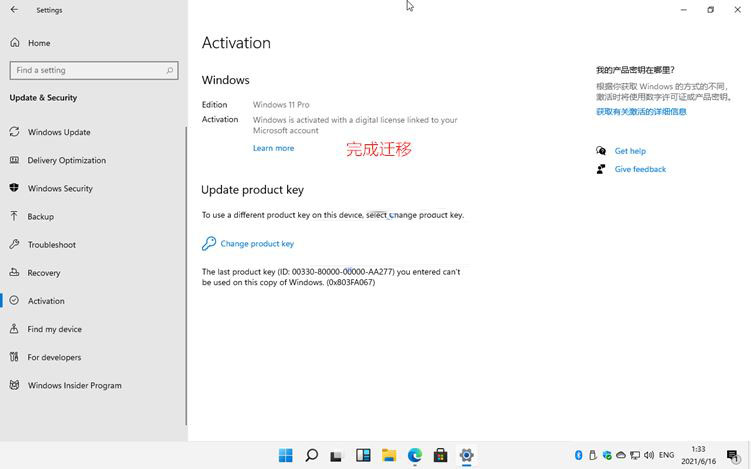Click the Chinese link for license details
751x469 pixels.
pos(641,112)
